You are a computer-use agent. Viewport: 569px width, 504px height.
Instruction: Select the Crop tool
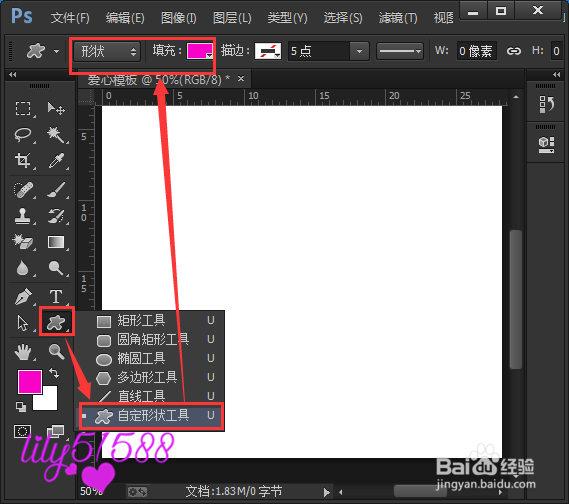coord(23,160)
